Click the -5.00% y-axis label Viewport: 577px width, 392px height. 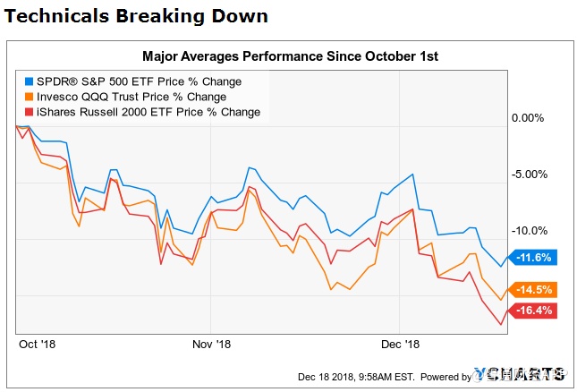(x=526, y=174)
